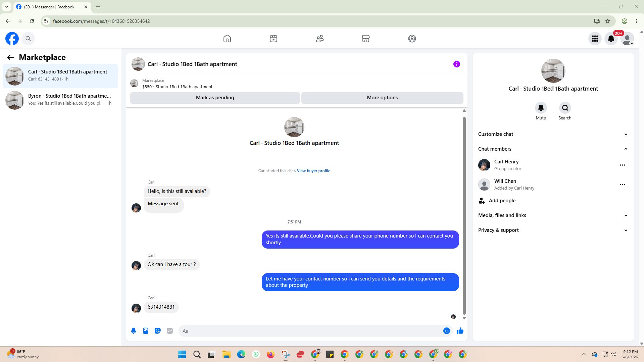Open the weather widget on taskbar
Image resolution: width=644 pixels, height=362 pixels.
click(23, 354)
